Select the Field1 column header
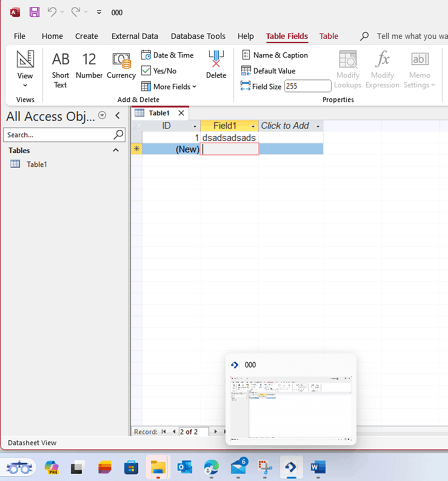448x481 pixels. pyautogui.click(x=225, y=126)
